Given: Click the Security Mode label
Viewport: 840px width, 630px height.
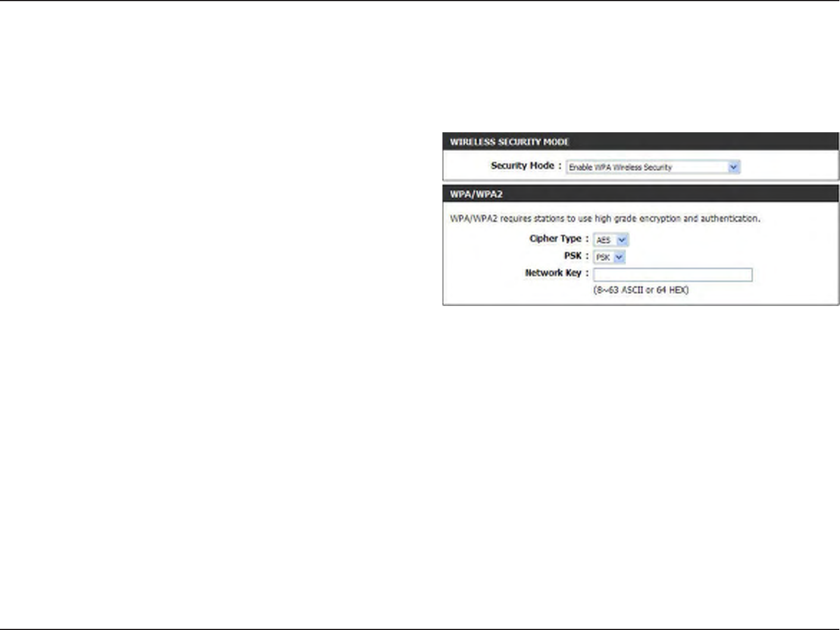Looking at the screenshot, I should (x=526, y=166).
